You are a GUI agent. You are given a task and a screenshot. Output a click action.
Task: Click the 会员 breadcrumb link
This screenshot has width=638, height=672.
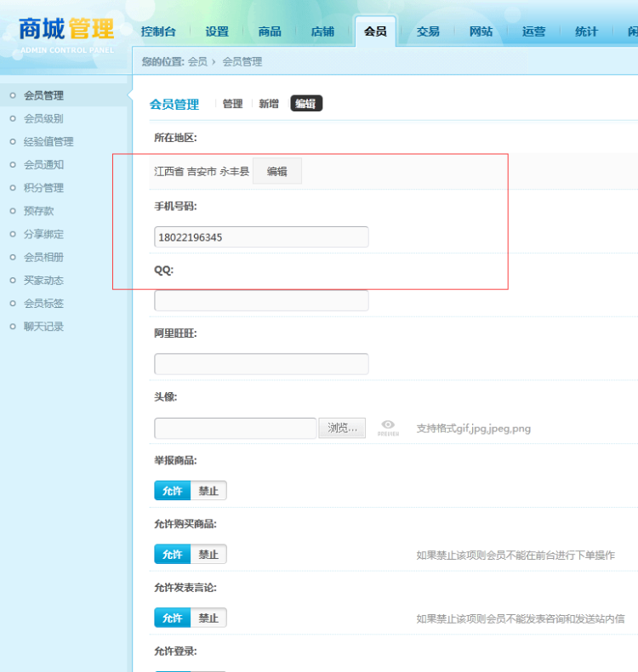[197, 62]
